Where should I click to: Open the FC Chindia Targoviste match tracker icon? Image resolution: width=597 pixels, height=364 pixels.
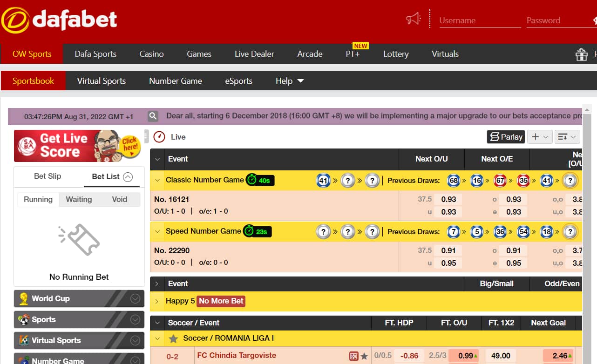pyautogui.click(x=354, y=356)
